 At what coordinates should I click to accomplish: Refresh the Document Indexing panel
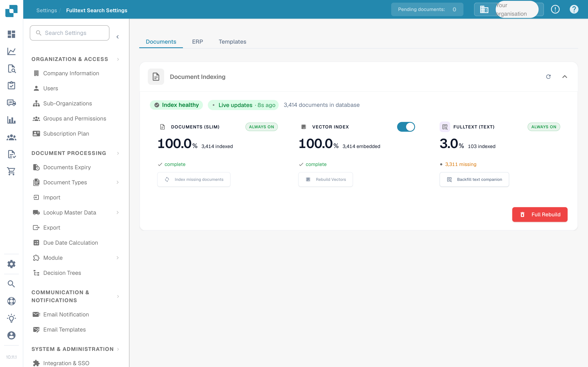point(548,77)
